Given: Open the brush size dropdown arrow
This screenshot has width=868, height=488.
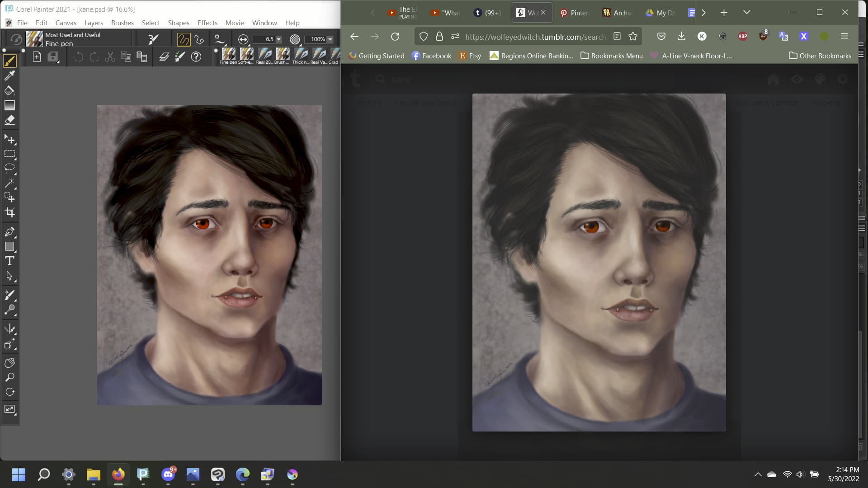Looking at the screenshot, I should pyautogui.click(x=278, y=40).
